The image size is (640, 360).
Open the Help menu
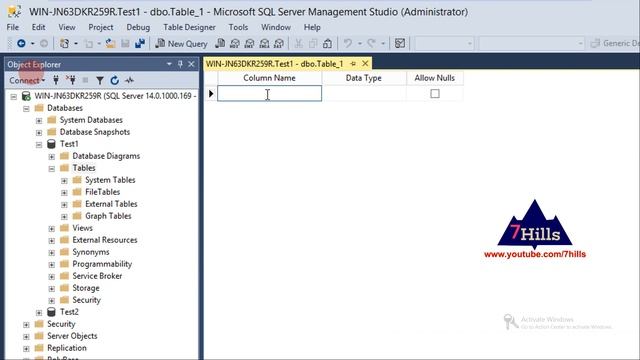click(312, 27)
